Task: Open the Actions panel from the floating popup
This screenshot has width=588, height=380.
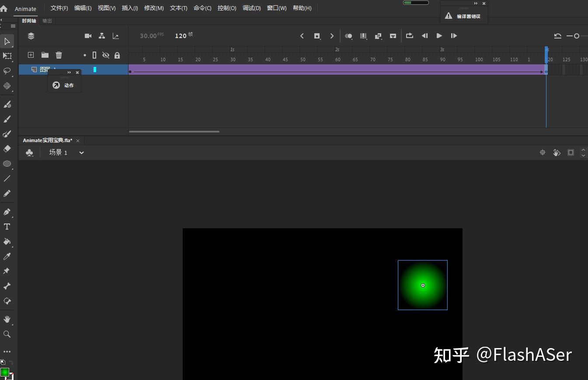Action: tap(64, 85)
